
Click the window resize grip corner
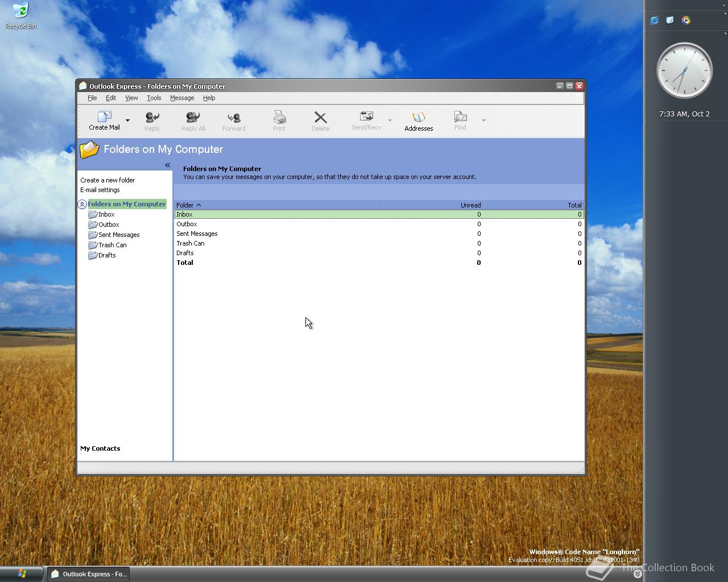581,470
